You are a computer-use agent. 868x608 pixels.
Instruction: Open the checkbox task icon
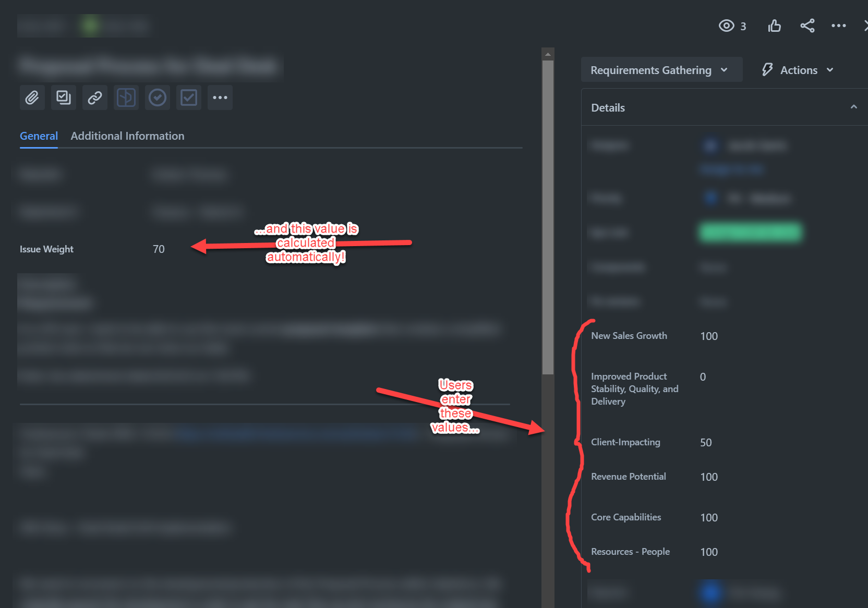[x=188, y=98]
